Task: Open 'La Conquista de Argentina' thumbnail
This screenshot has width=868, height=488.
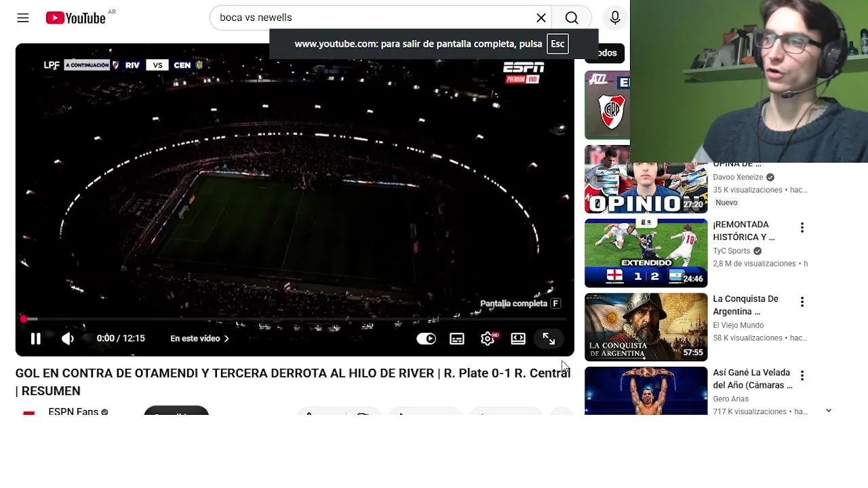Action: 646,327
